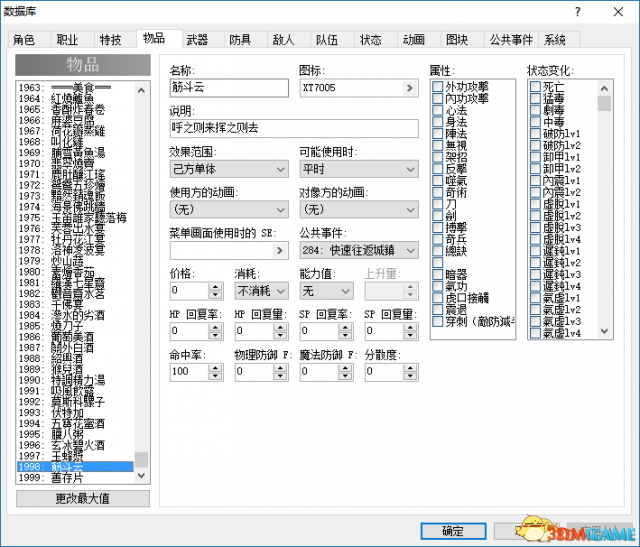This screenshot has width=640, height=547.
Task: Click the 名称 field containing 筋斗云
Action: coord(229,88)
